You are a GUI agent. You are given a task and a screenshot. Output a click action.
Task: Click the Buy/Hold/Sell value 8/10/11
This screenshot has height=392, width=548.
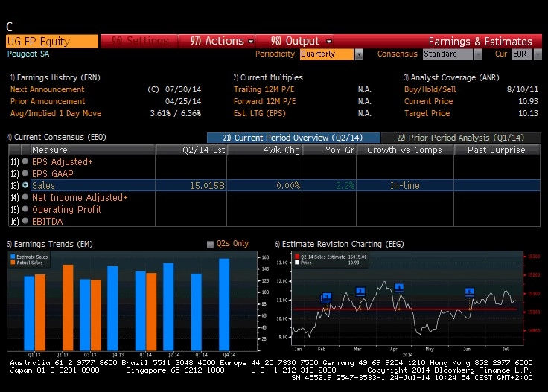coord(522,89)
